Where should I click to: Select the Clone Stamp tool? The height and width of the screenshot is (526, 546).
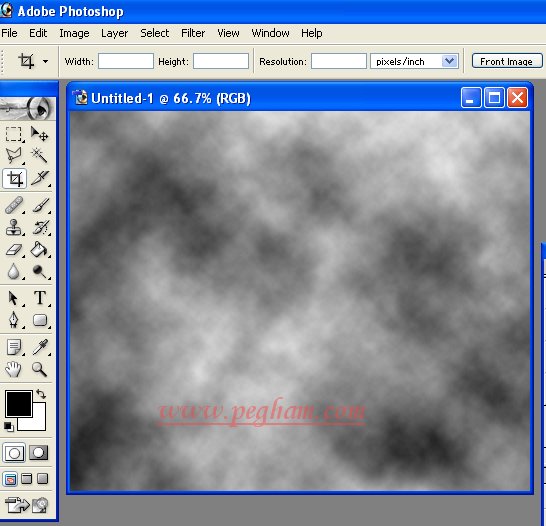tap(14, 227)
